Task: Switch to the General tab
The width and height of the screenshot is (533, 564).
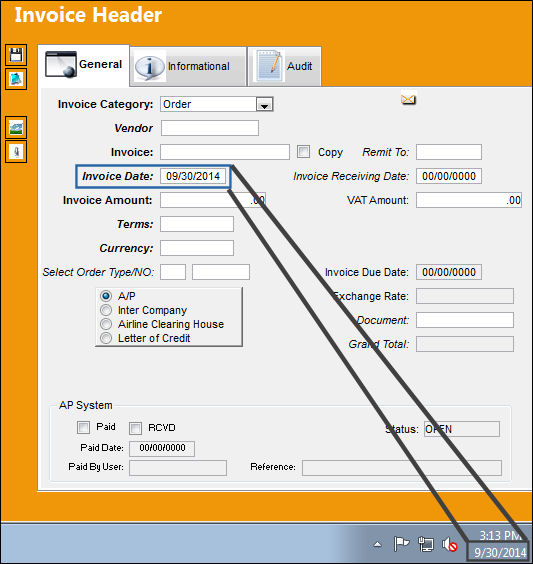Action: point(84,65)
